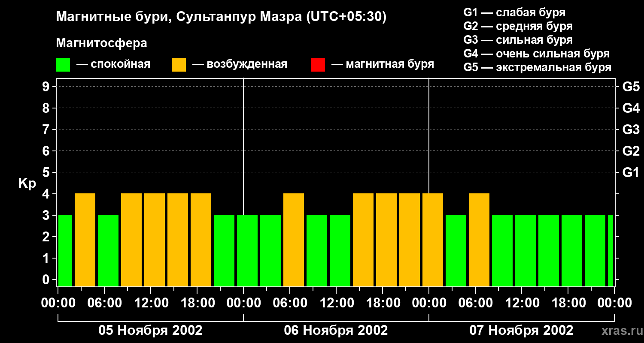Image resolution: width=644 pixels, height=343 pixels.
Task: Click the 'Kp' axis title
Action: point(27,184)
